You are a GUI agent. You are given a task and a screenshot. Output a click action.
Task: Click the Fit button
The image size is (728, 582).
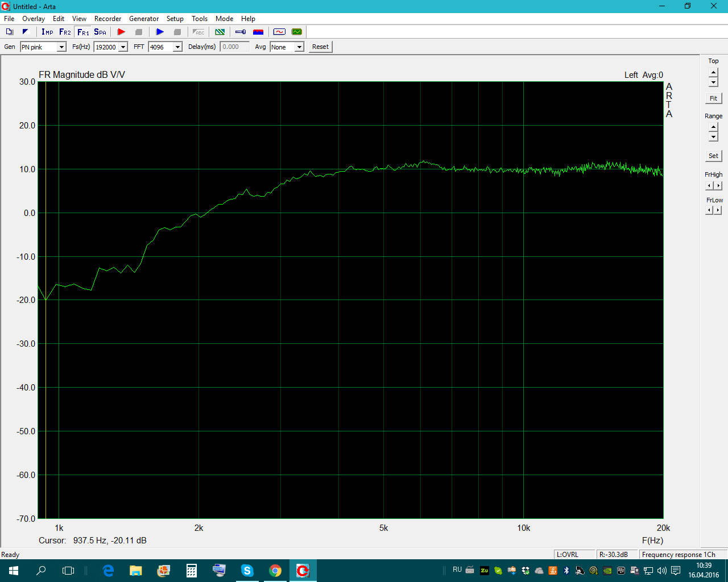point(713,98)
